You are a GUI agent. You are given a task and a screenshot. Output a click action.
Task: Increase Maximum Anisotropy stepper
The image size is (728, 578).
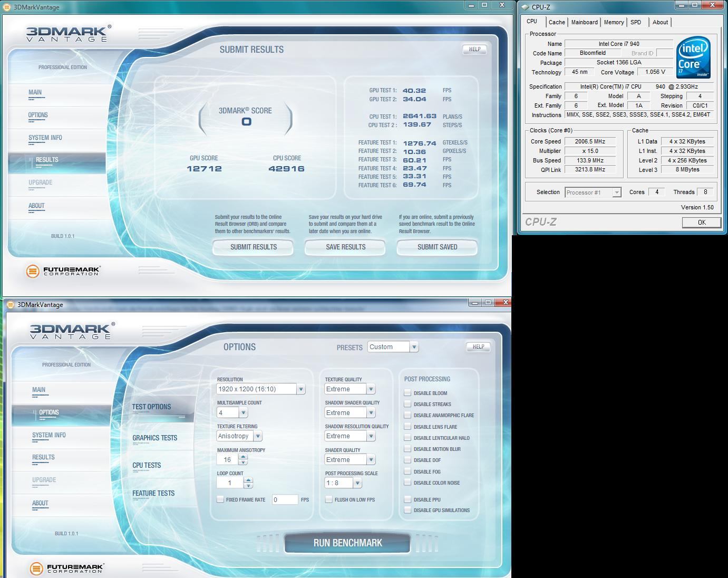[x=243, y=457]
